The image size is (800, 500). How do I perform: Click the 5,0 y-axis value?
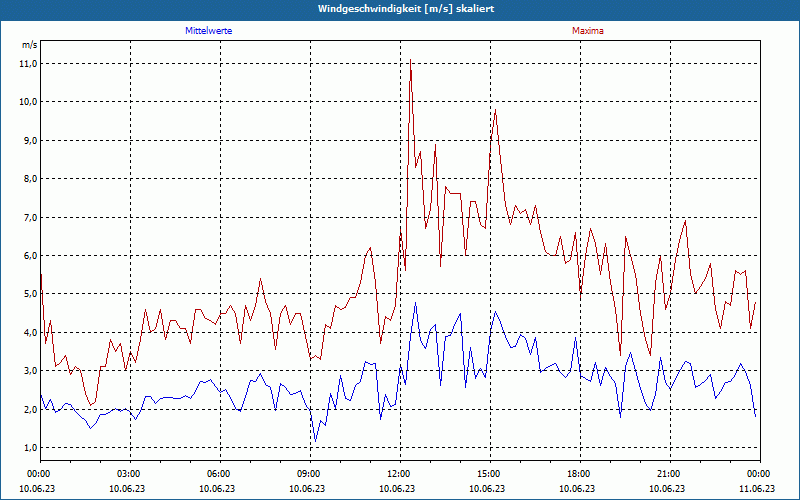[x=30, y=294]
